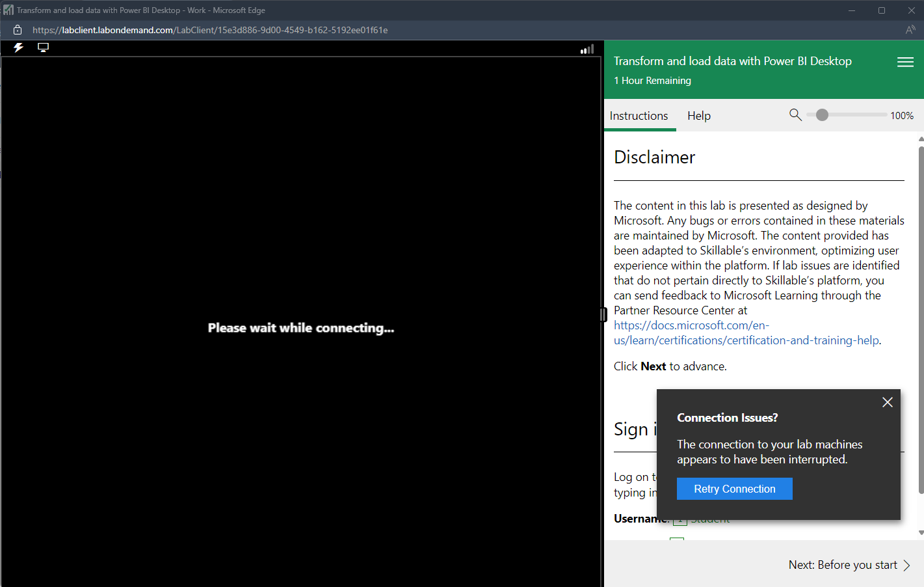Click 'Click Next to advance.' text

coord(670,366)
